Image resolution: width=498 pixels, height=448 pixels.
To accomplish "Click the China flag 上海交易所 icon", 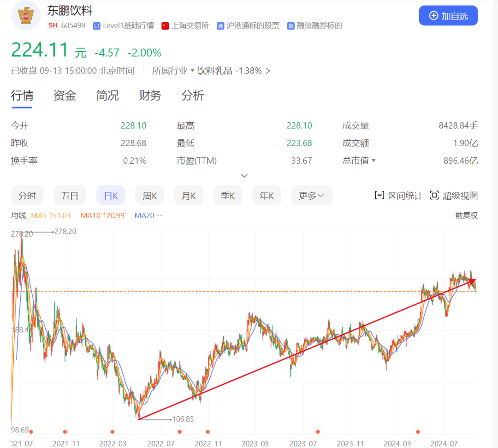I will 165,26.
